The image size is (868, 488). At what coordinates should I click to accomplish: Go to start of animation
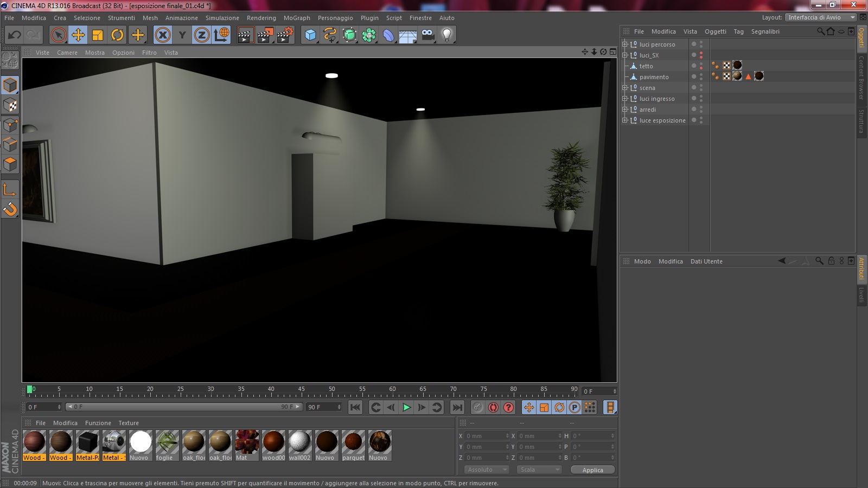click(x=355, y=407)
